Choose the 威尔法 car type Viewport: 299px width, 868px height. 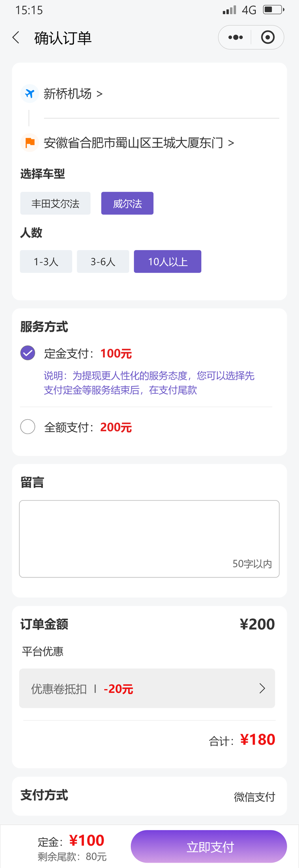(x=127, y=204)
